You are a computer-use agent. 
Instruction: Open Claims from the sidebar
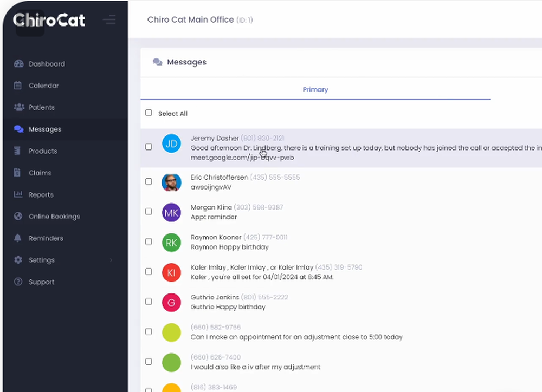click(40, 173)
